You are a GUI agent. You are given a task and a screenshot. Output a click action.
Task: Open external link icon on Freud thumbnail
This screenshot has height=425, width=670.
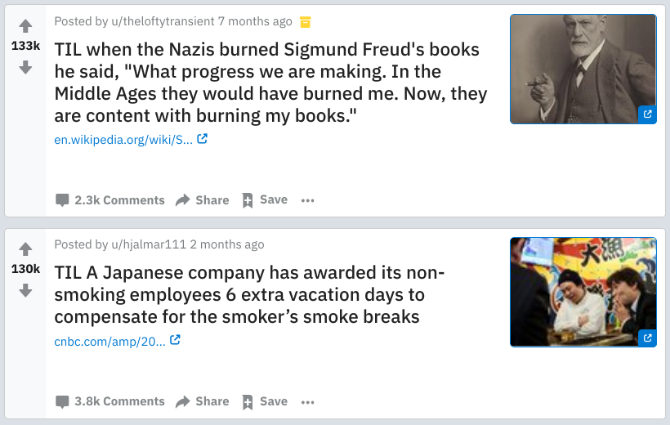647,115
